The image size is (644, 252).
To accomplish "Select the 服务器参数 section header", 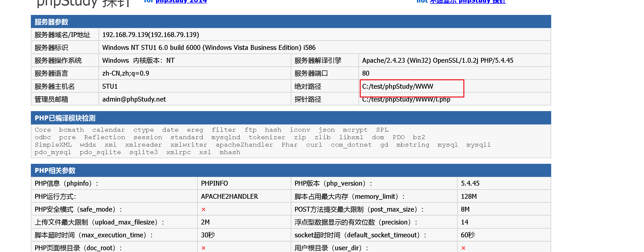I will click(291, 22).
